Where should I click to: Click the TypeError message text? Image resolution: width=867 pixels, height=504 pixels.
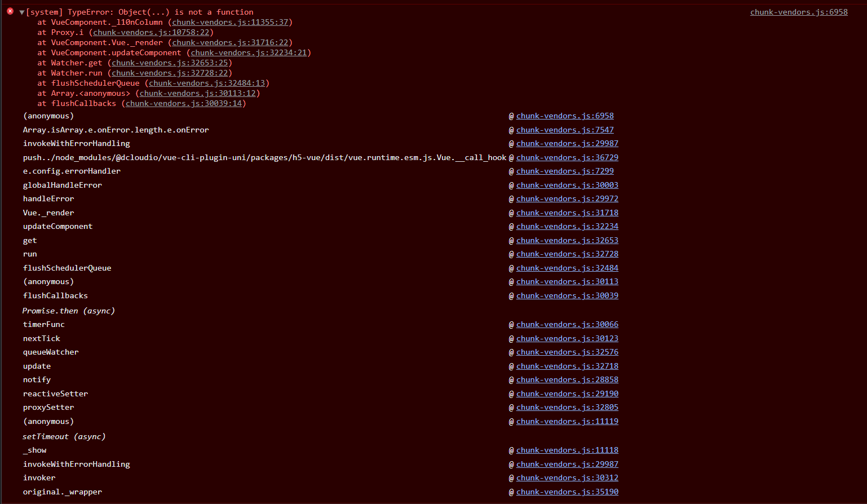140,12
